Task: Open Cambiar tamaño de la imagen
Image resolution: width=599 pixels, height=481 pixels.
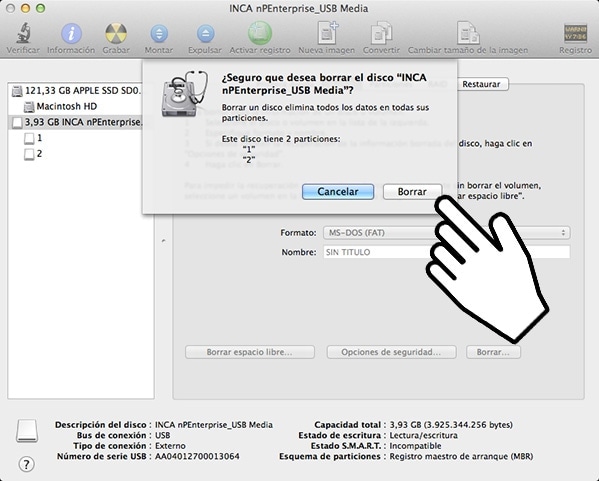Action: [x=468, y=33]
